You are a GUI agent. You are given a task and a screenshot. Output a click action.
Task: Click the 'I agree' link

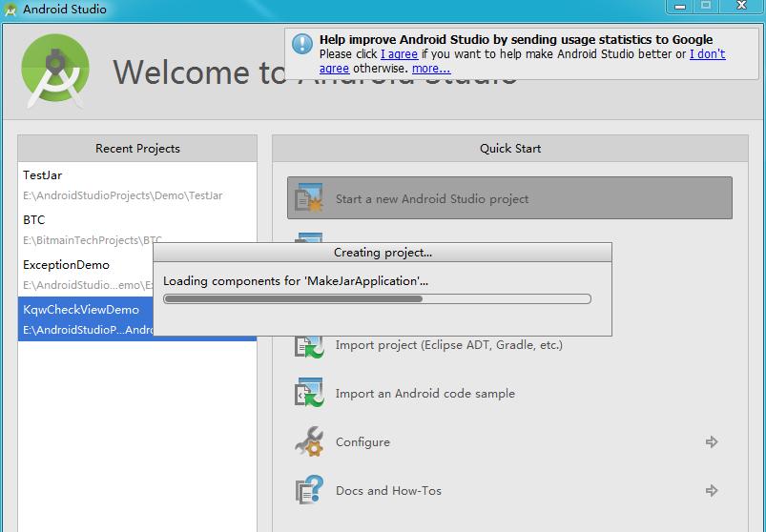pos(399,53)
